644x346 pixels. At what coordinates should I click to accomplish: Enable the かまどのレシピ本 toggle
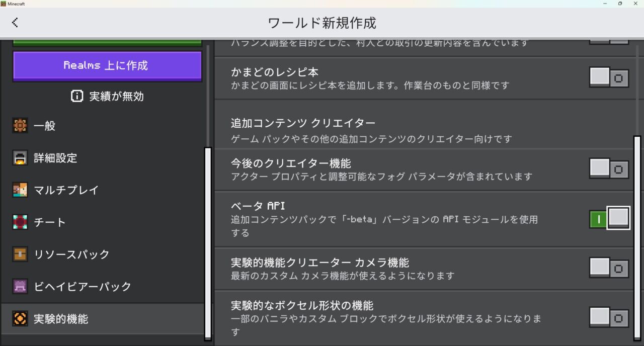tap(609, 77)
